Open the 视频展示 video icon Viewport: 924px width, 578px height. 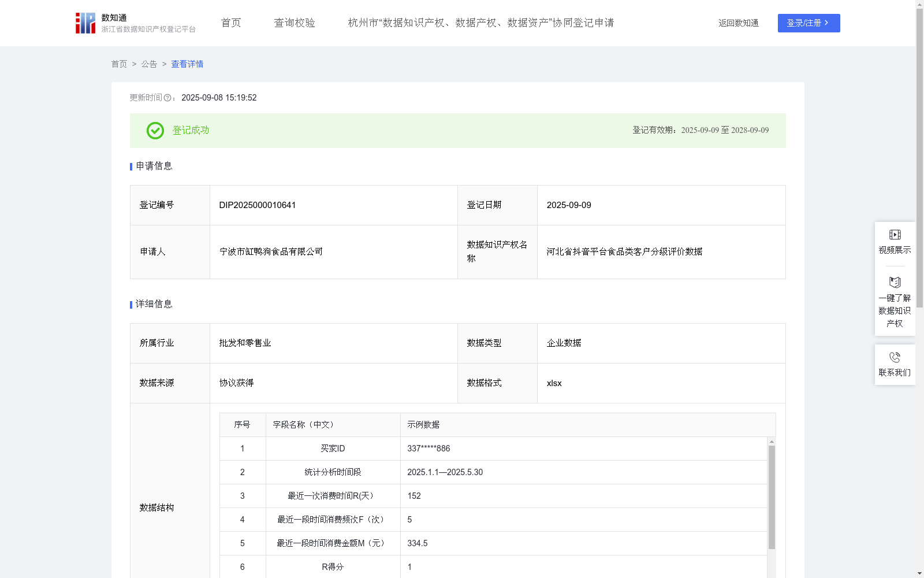point(895,235)
